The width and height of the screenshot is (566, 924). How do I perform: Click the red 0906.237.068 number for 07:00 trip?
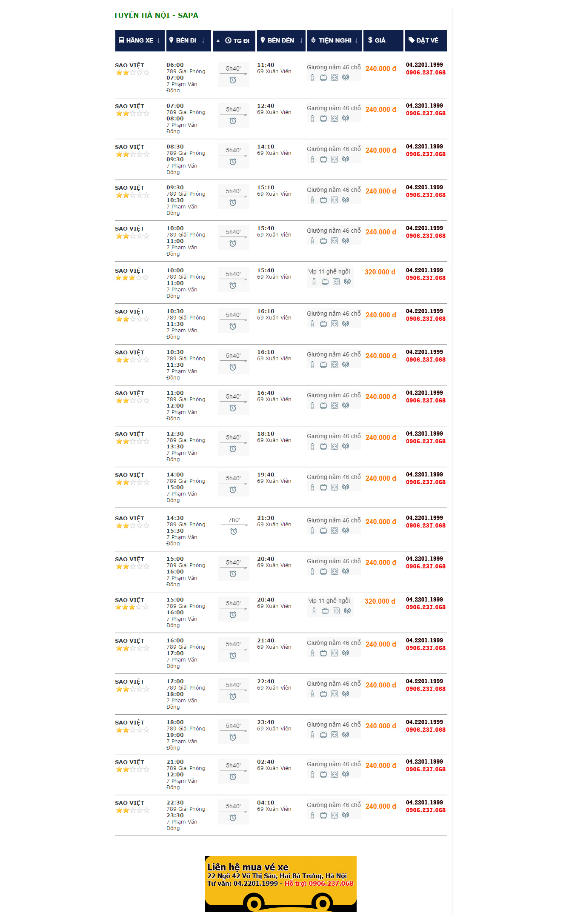426,114
